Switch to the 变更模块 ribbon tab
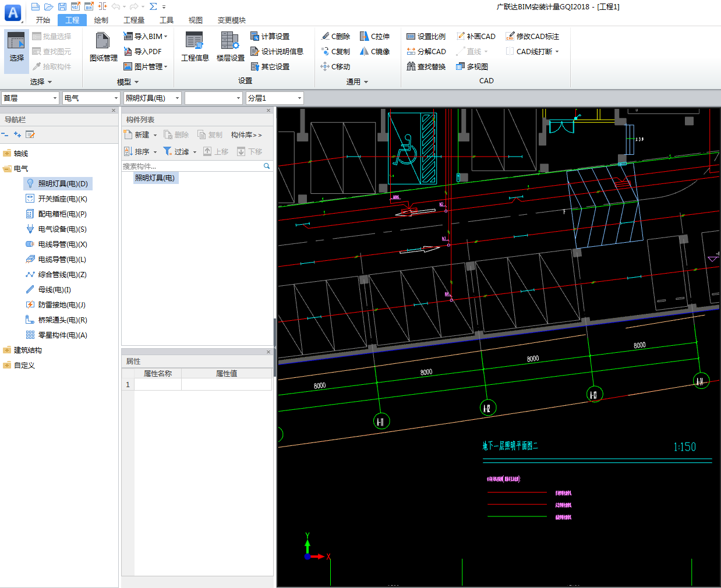The height and width of the screenshot is (588, 721). [232, 20]
